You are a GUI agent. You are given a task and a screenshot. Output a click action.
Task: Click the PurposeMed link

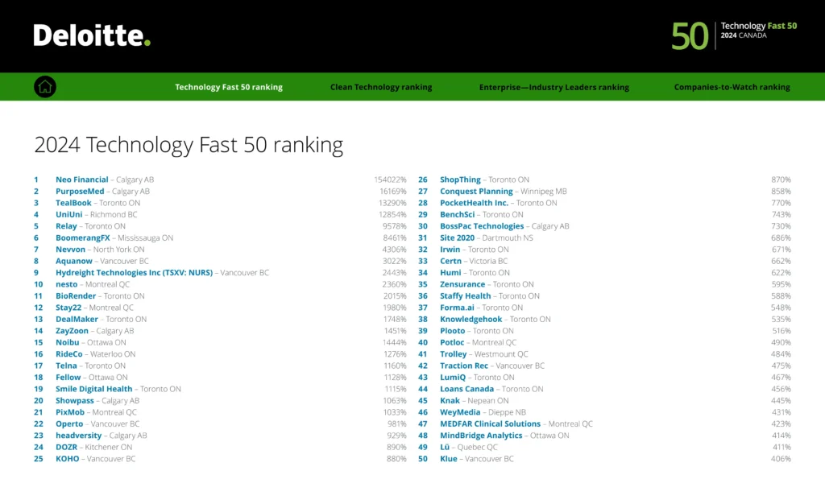pyautogui.click(x=80, y=192)
